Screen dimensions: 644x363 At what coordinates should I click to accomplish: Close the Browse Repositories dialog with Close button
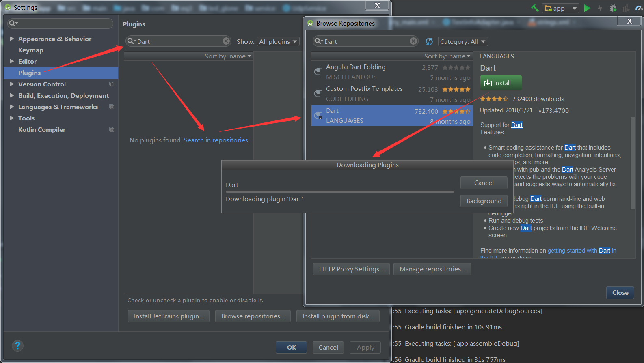[620, 292]
